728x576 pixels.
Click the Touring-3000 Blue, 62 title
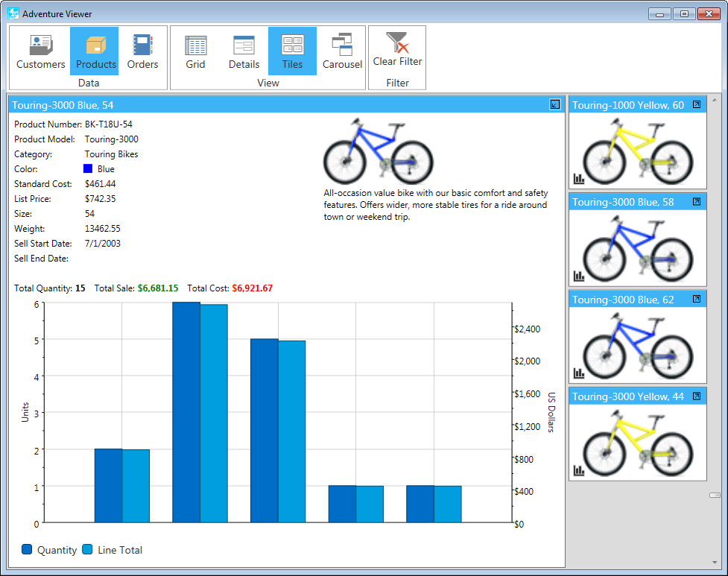coord(623,300)
